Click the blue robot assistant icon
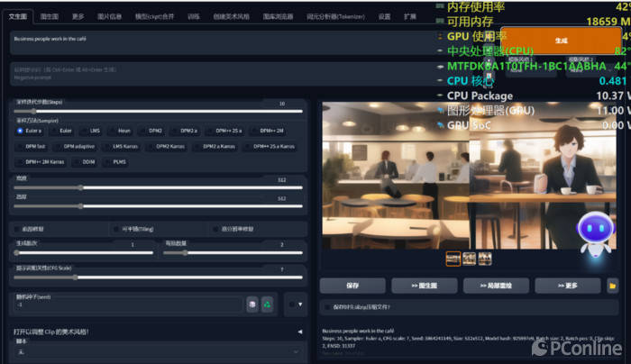This screenshot has width=631, height=364. click(x=594, y=238)
